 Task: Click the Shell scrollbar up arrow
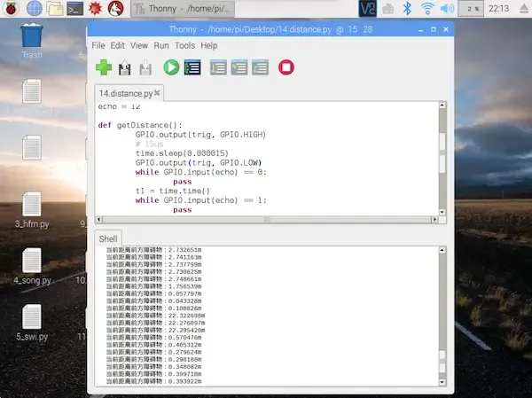tap(442, 250)
